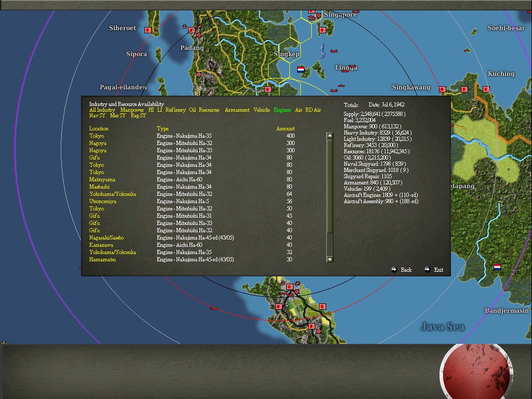This screenshot has width=532, height=399.
Task: Click the Bandjermasin map label
Action: (x=507, y=310)
